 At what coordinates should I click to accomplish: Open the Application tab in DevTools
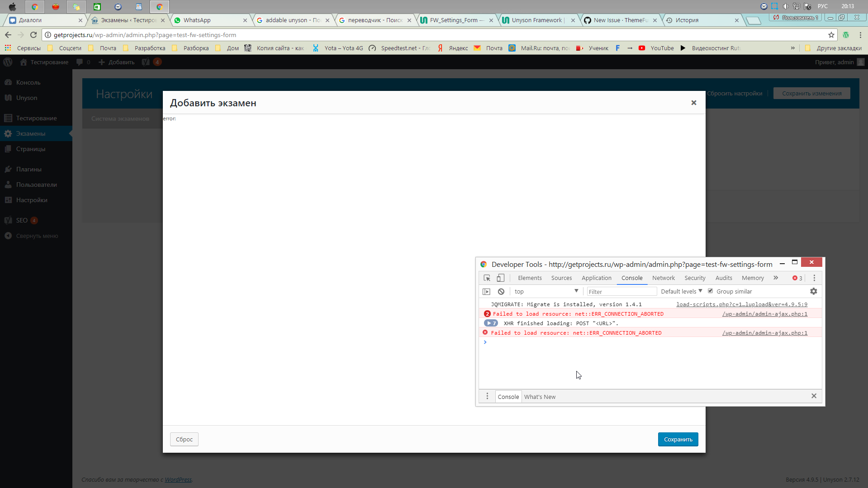click(x=596, y=278)
